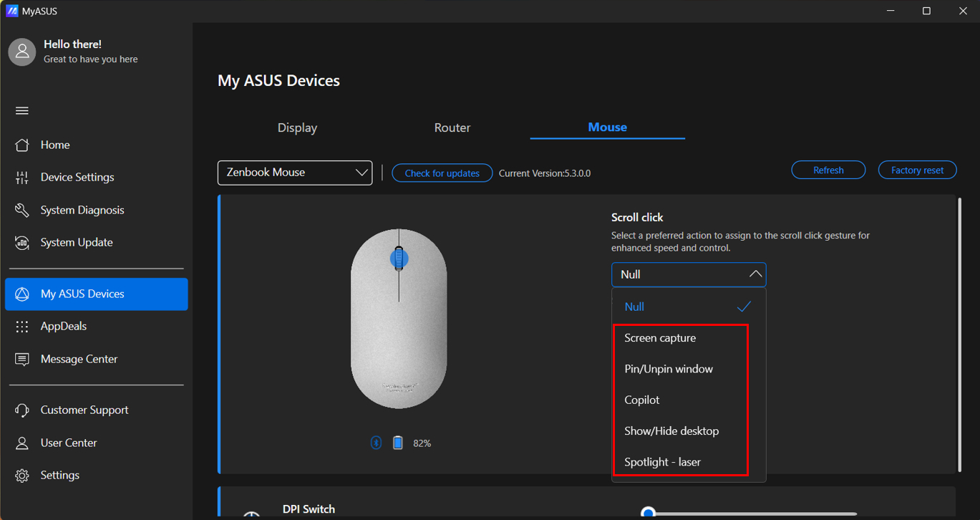This screenshot has height=520, width=980.
Task: Click the MyASUS logo in title bar
Action: (11, 11)
